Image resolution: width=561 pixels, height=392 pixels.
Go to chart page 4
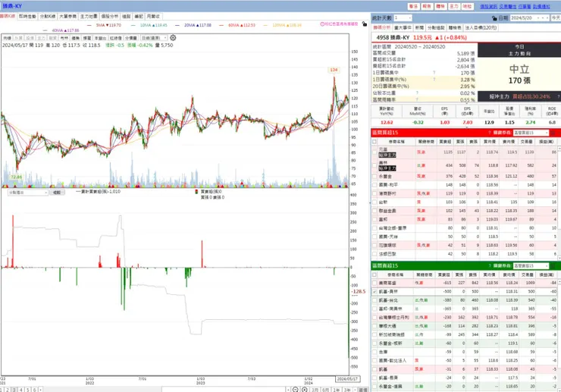21,390
